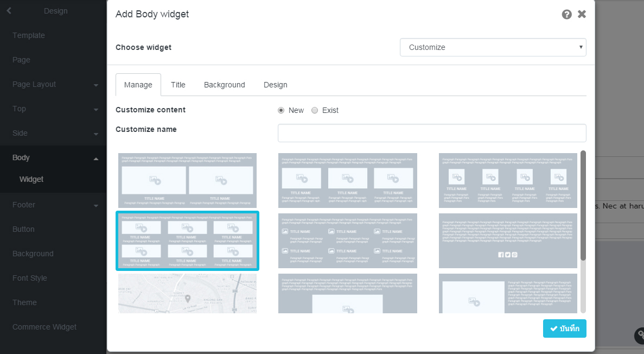Click the Customize name text field
The width and height of the screenshot is (644, 354).
(x=432, y=133)
